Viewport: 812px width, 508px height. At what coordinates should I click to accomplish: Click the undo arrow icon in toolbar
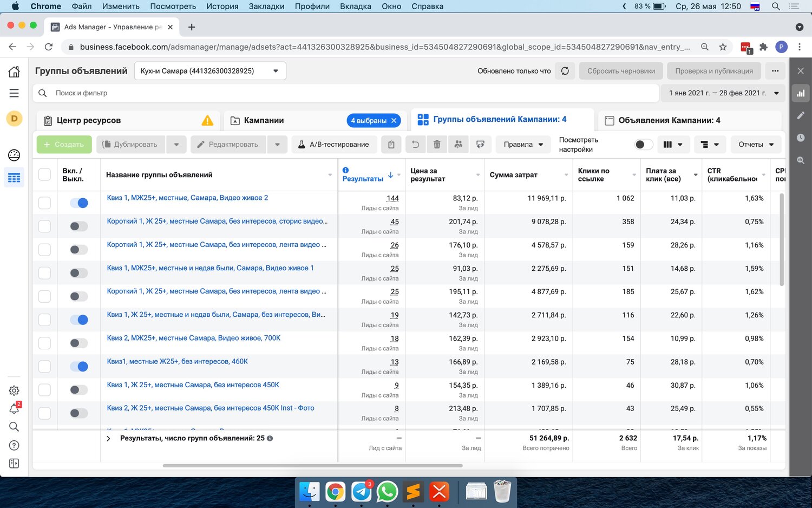pos(415,145)
